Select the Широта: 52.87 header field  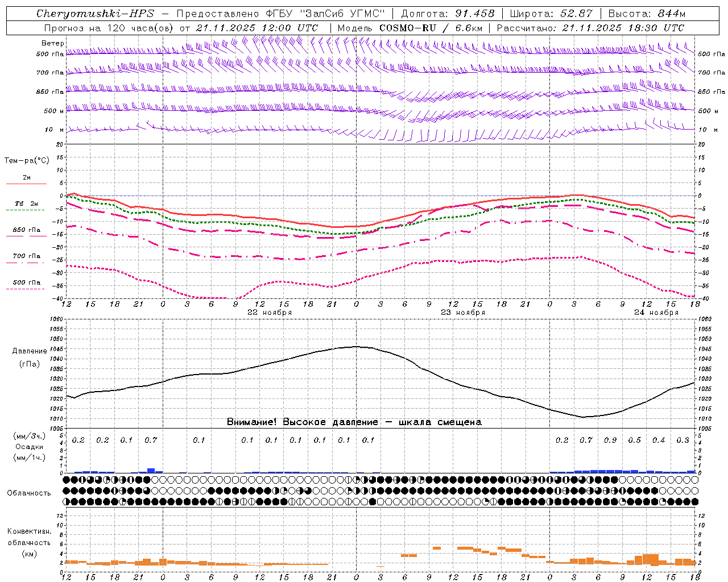[x=551, y=14]
